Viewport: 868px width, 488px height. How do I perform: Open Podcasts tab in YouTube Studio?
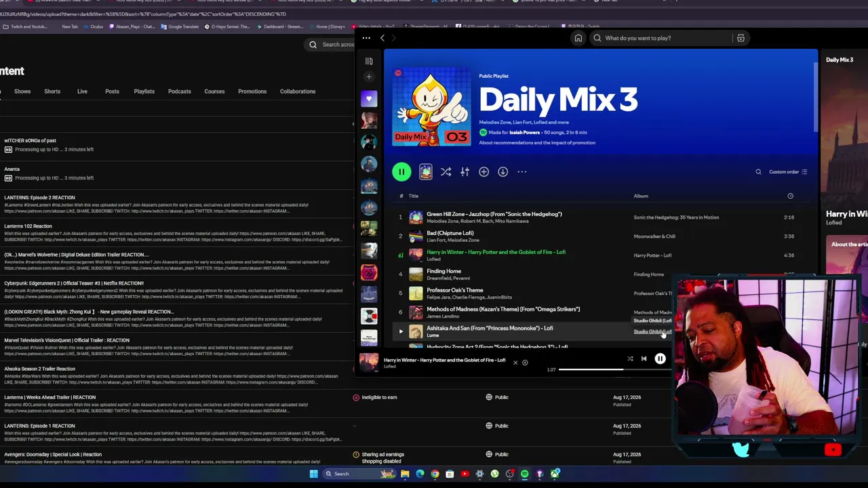[x=179, y=91]
